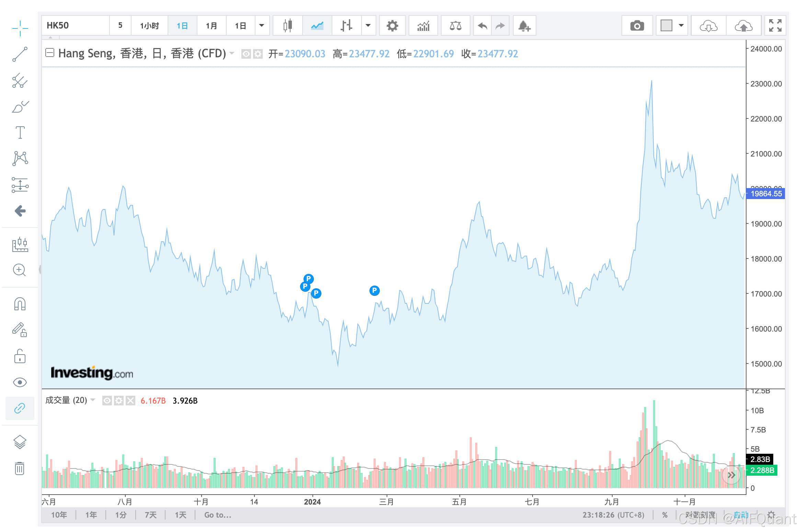Click the 10年 range button
798x532 pixels.
[x=59, y=515]
